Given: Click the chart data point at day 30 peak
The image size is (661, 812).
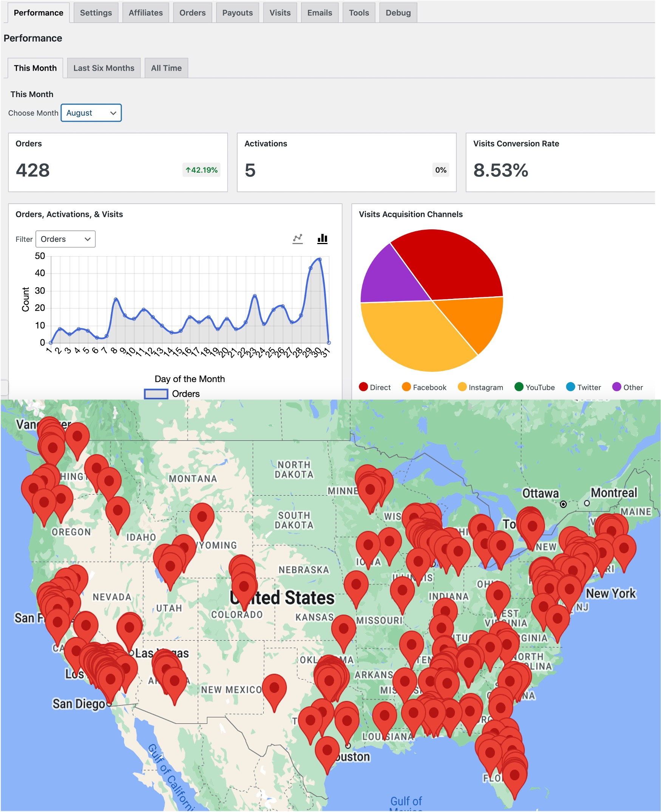Looking at the screenshot, I should pos(320,259).
